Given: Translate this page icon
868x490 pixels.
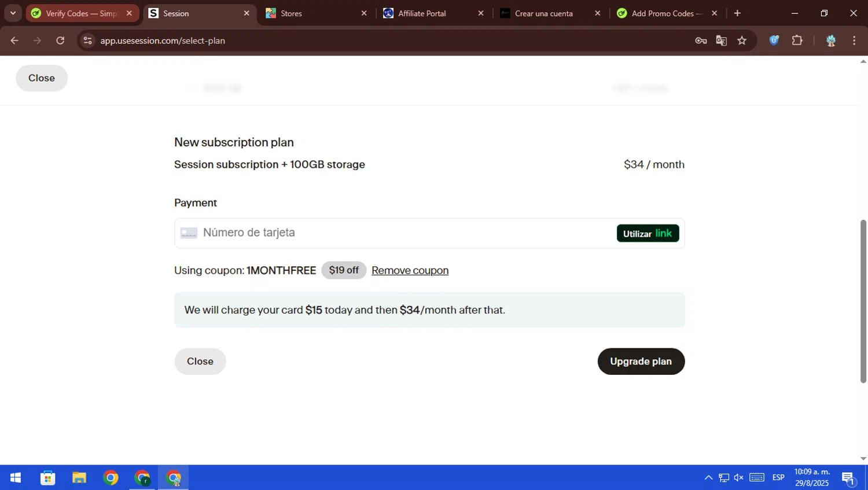Looking at the screenshot, I should pyautogui.click(x=722, y=40).
